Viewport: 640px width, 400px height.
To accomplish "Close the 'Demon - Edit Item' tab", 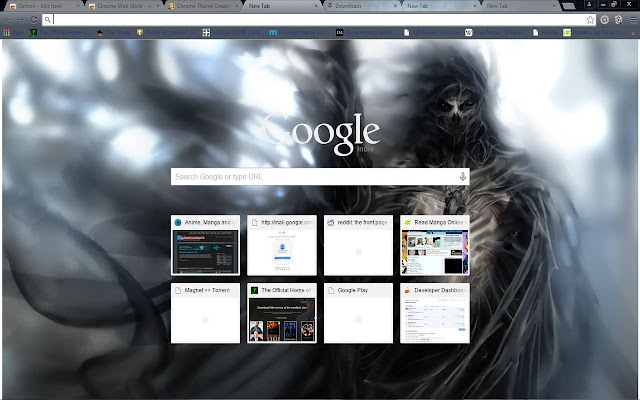I will [x=78, y=6].
